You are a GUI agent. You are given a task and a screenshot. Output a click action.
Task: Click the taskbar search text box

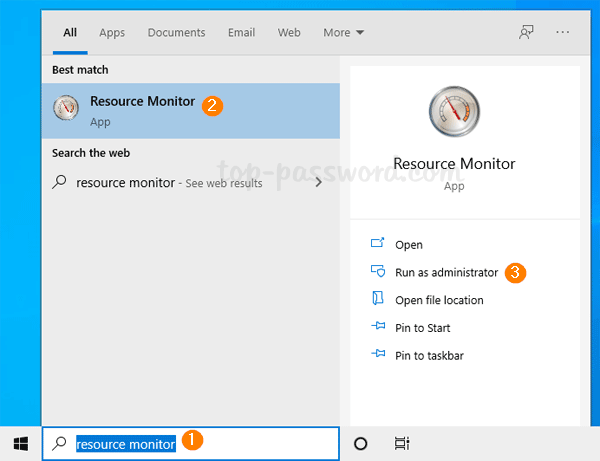click(x=190, y=443)
